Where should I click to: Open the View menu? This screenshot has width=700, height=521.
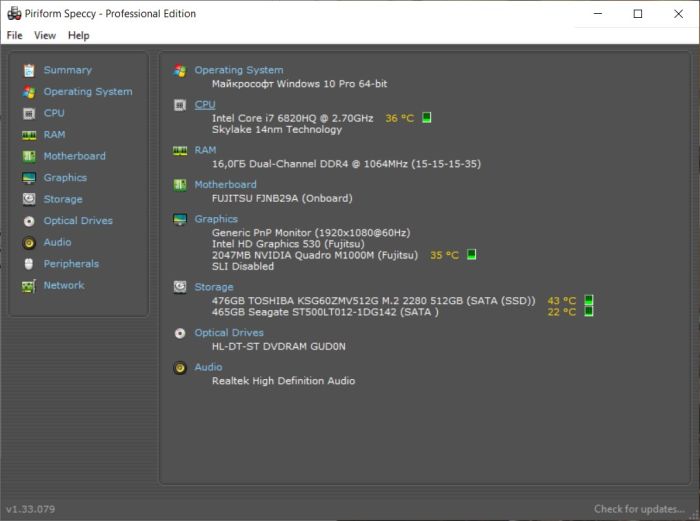pyautogui.click(x=45, y=35)
